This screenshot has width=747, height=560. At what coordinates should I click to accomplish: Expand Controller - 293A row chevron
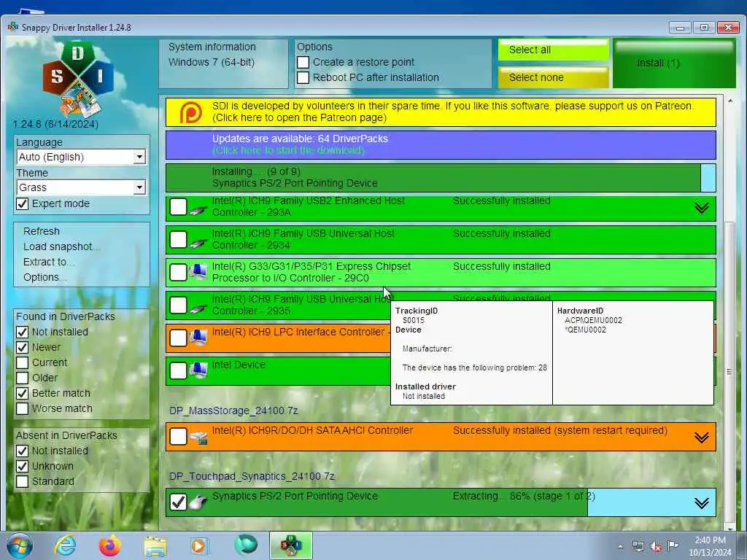click(702, 208)
